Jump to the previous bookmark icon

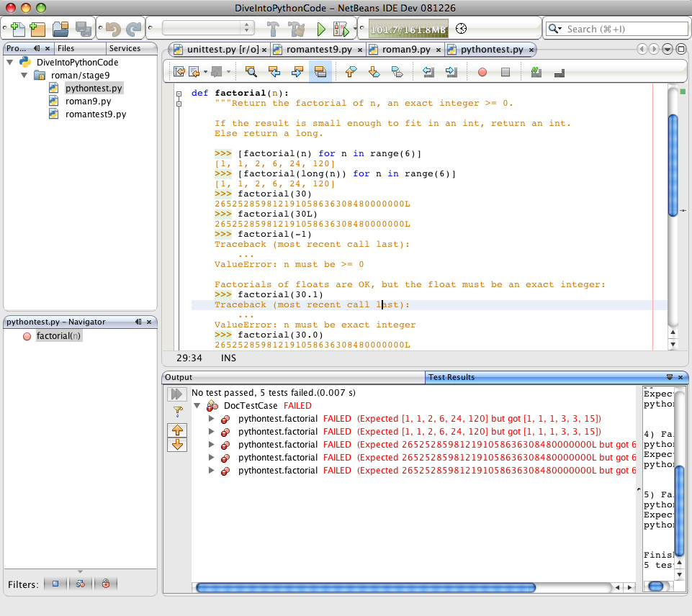[x=351, y=71]
